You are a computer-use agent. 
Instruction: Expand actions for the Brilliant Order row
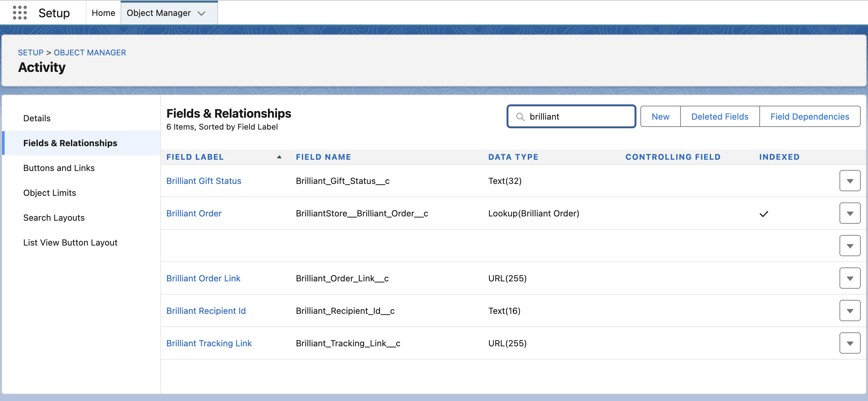tap(849, 213)
